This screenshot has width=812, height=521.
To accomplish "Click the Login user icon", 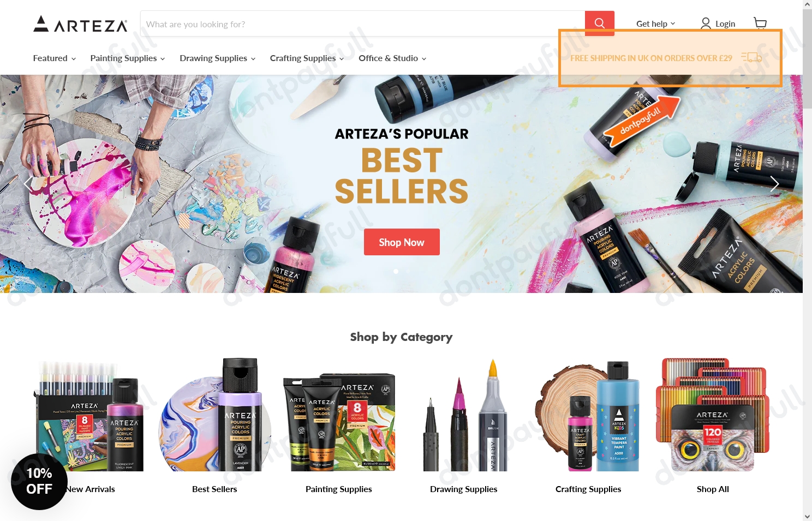I will pos(706,23).
